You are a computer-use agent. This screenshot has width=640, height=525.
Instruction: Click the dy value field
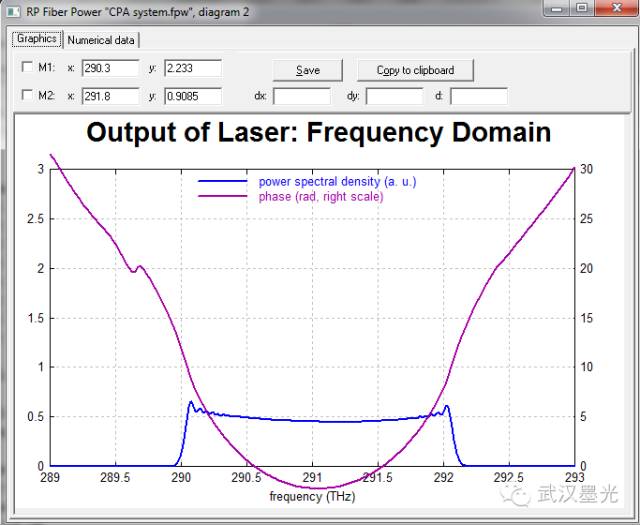click(x=395, y=96)
